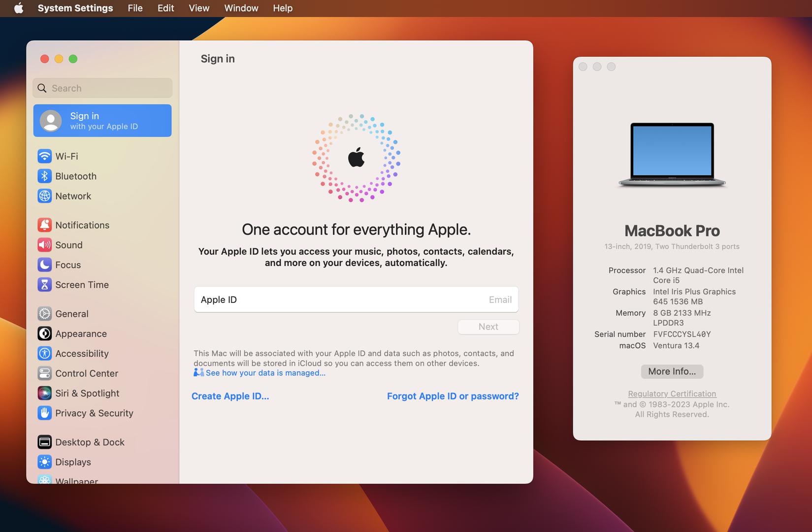Open the Help menu

point(283,8)
